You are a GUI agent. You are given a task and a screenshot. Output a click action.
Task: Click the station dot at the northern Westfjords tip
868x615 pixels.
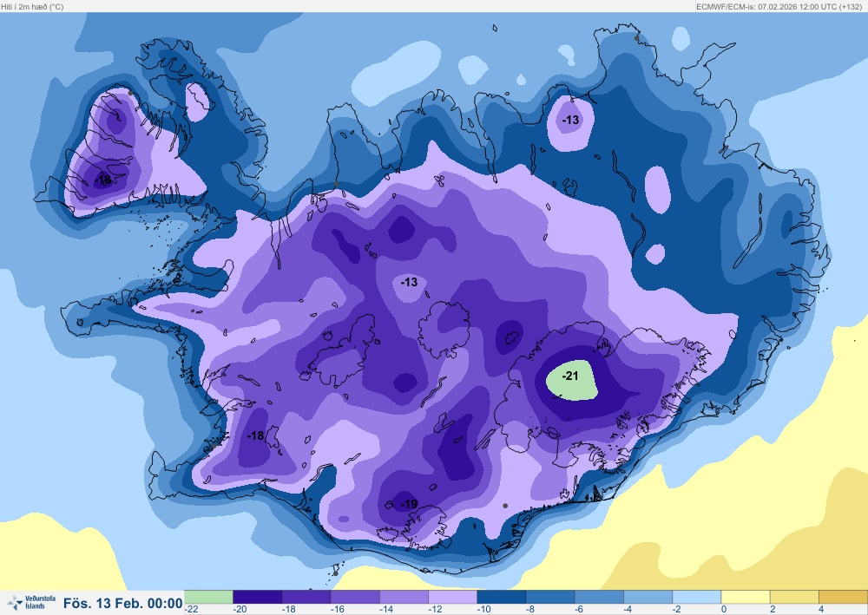(x=131, y=93)
